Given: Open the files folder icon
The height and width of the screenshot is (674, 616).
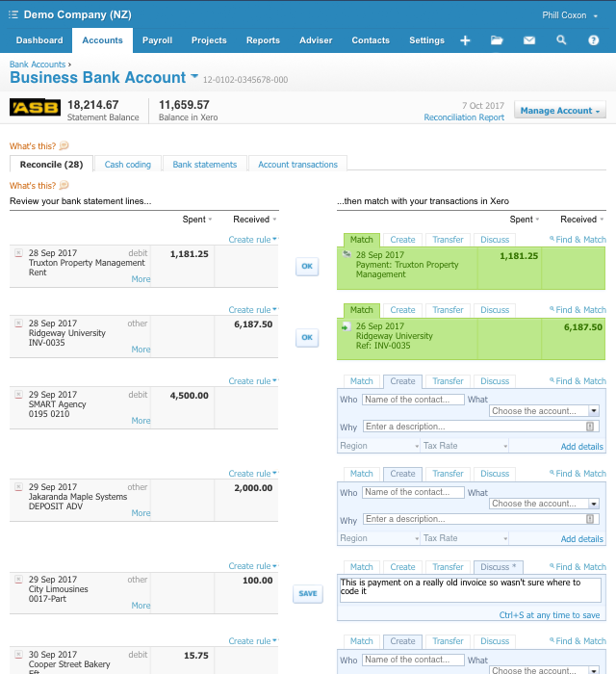Looking at the screenshot, I should click(x=497, y=40).
